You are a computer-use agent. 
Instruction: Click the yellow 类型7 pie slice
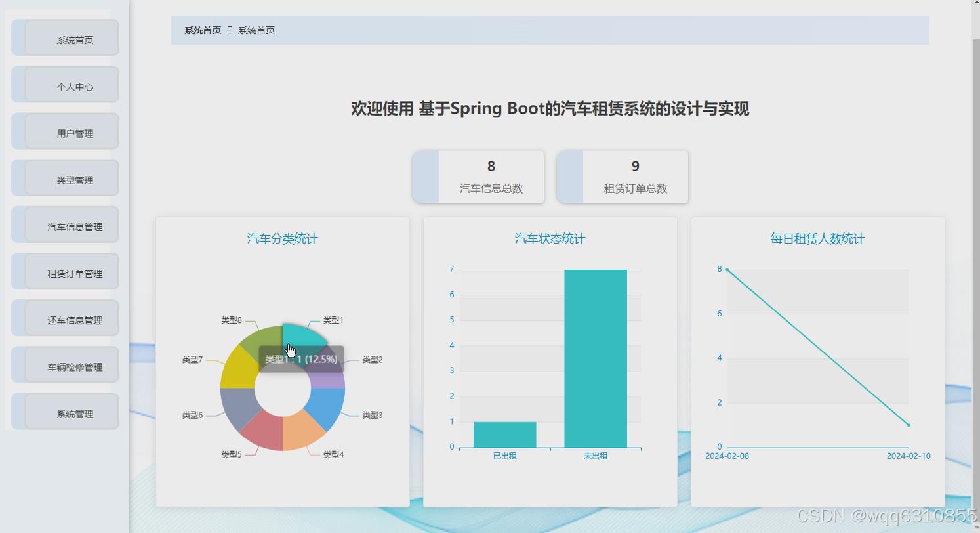click(239, 370)
